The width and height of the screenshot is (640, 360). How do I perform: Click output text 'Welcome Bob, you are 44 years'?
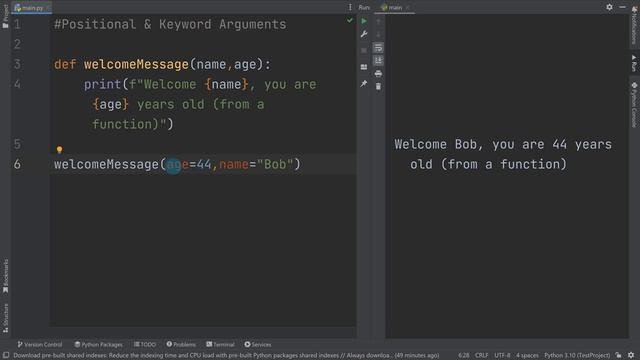click(503, 144)
